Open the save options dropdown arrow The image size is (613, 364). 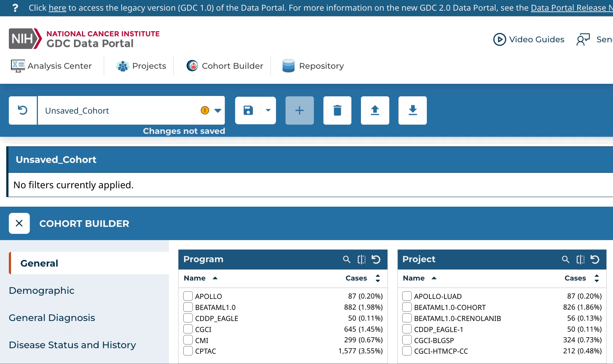tap(268, 110)
